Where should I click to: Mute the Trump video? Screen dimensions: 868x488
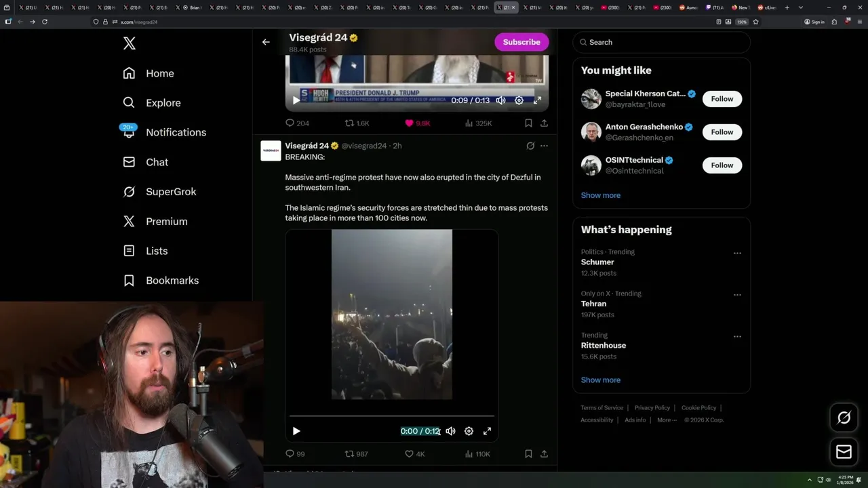click(500, 100)
